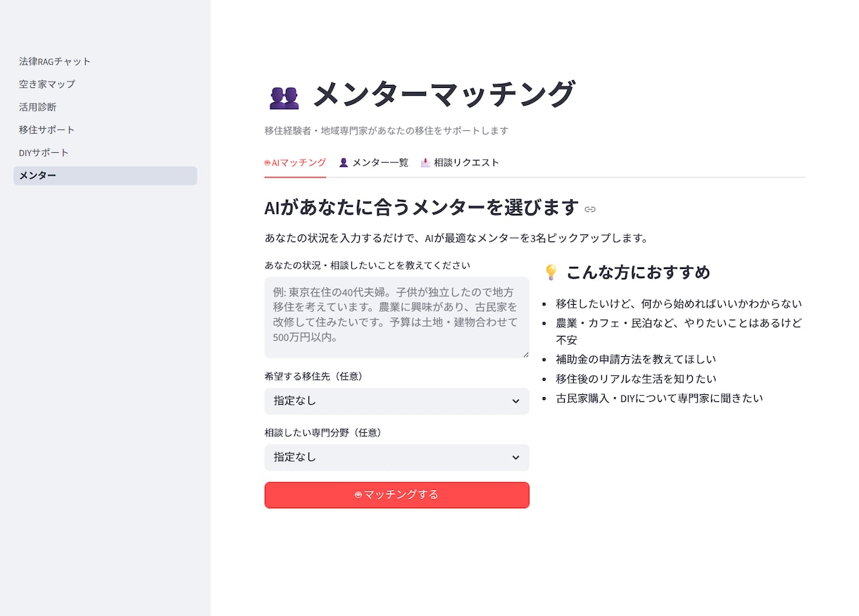Click the lightbulb icon next to こんな方におすすめ
859x616 pixels.
click(x=551, y=272)
